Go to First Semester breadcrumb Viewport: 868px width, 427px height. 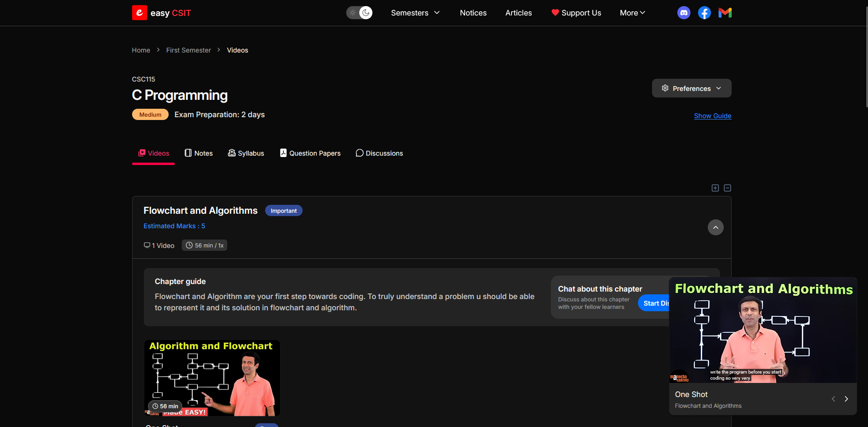click(189, 50)
